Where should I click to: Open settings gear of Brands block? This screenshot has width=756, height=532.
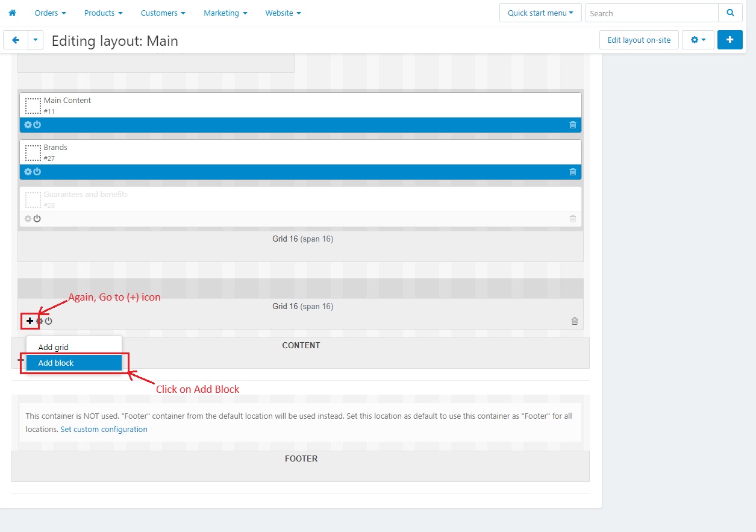click(28, 172)
